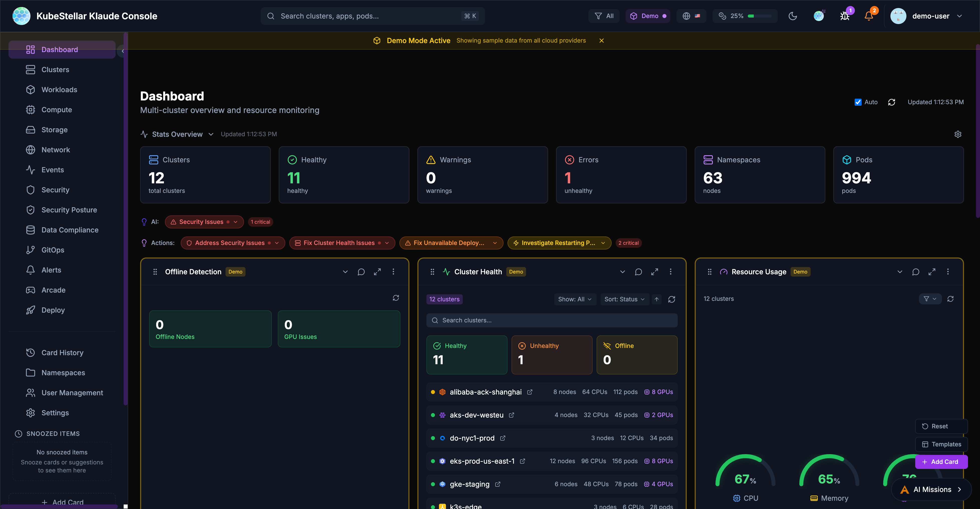Image resolution: width=980 pixels, height=509 pixels.
Task: Toggle dark mode moon icon
Action: tap(793, 16)
